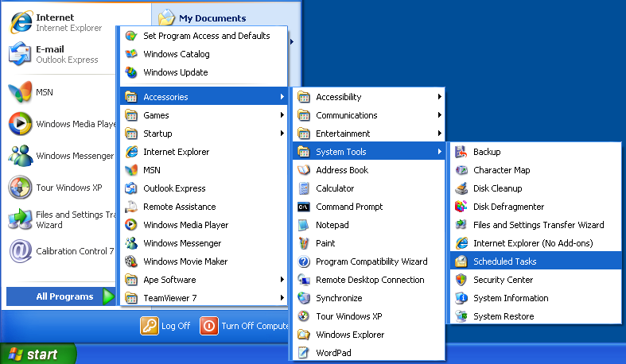Expand the Ape Software folder
The height and width of the screenshot is (364, 626).
pos(204,280)
